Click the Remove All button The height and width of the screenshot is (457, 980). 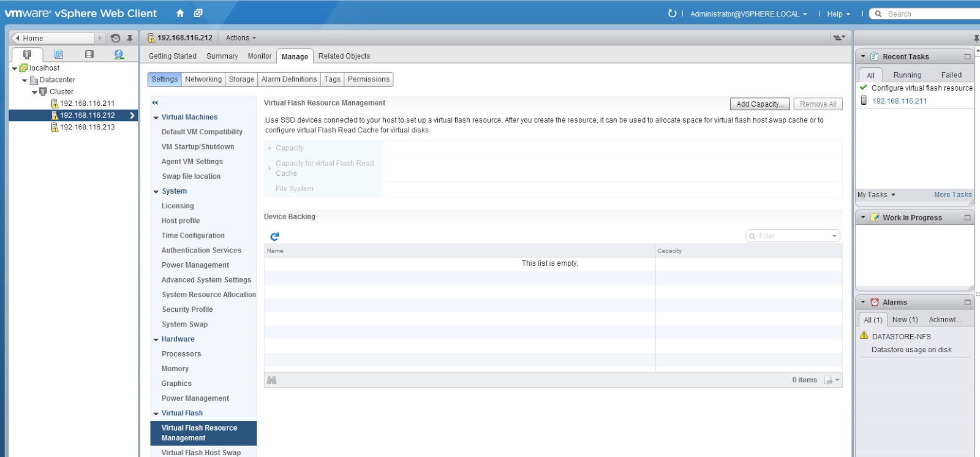point(818,104)
